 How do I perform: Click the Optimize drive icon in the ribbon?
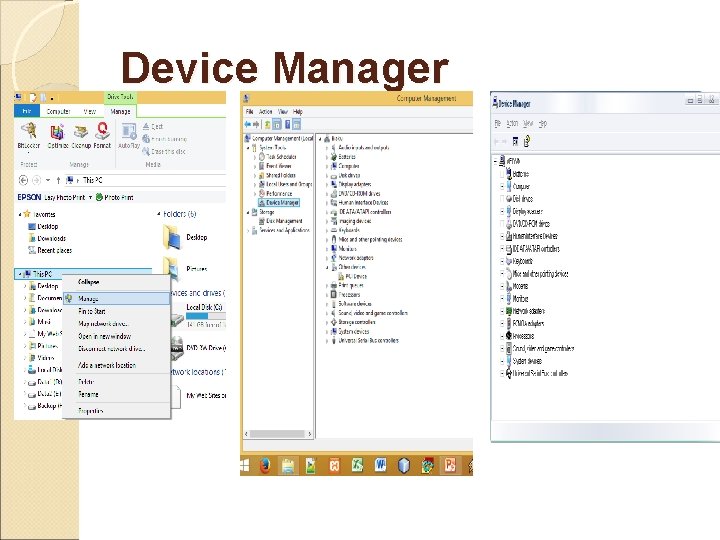[57, 131]
